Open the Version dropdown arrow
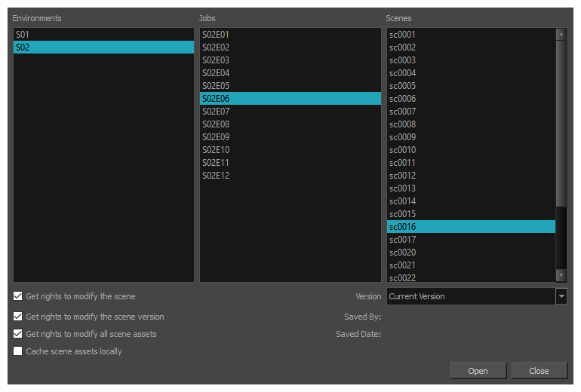Screen dimensions: 581x392 tap(561, 296)
